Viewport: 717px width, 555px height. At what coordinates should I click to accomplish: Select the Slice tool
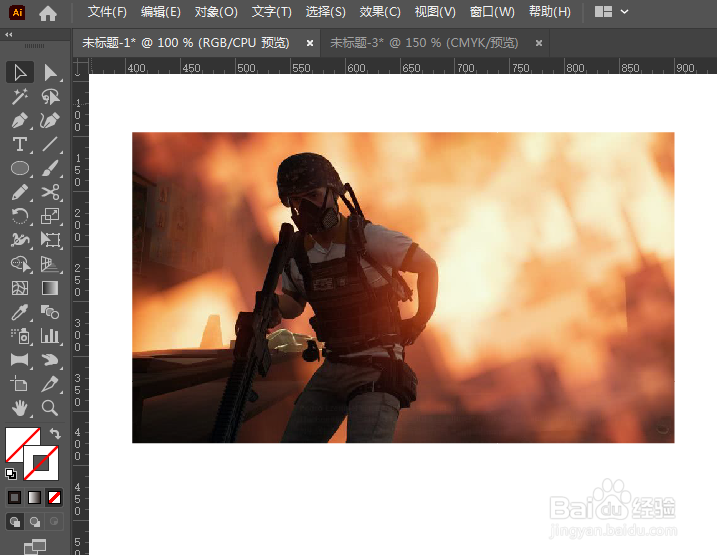point(50,384)
